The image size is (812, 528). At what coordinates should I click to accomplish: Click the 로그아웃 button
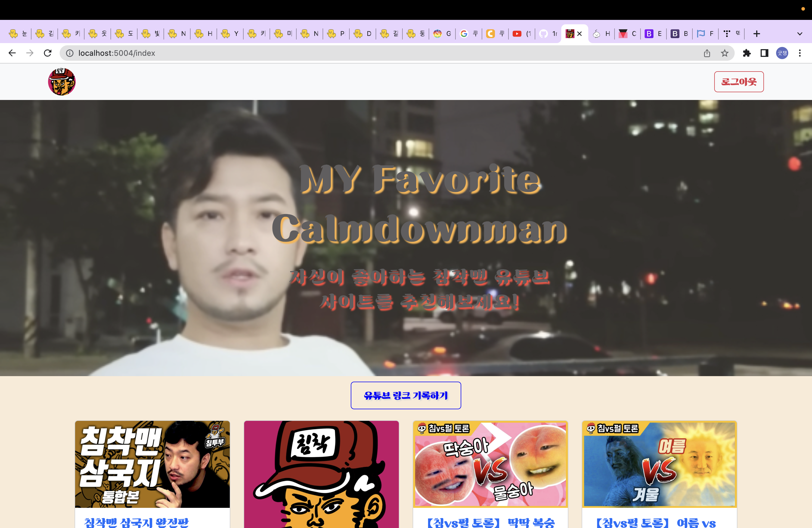739,81
